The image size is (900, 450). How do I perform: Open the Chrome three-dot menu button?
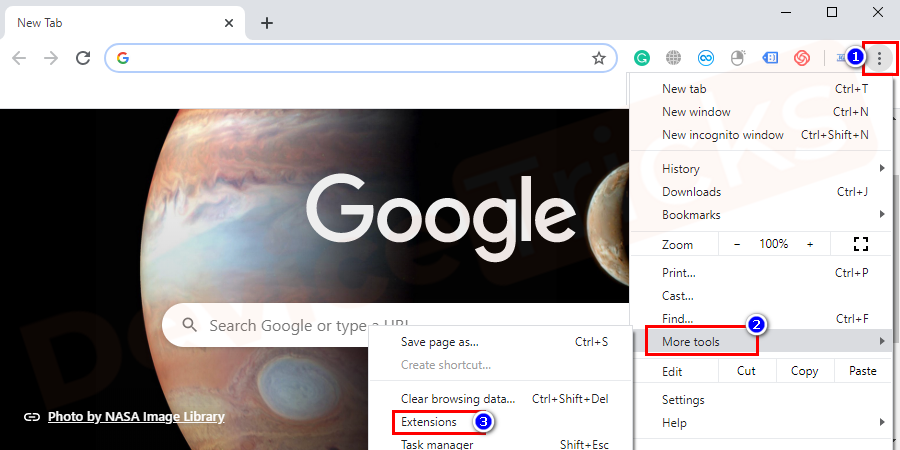(x=879, y=57)
